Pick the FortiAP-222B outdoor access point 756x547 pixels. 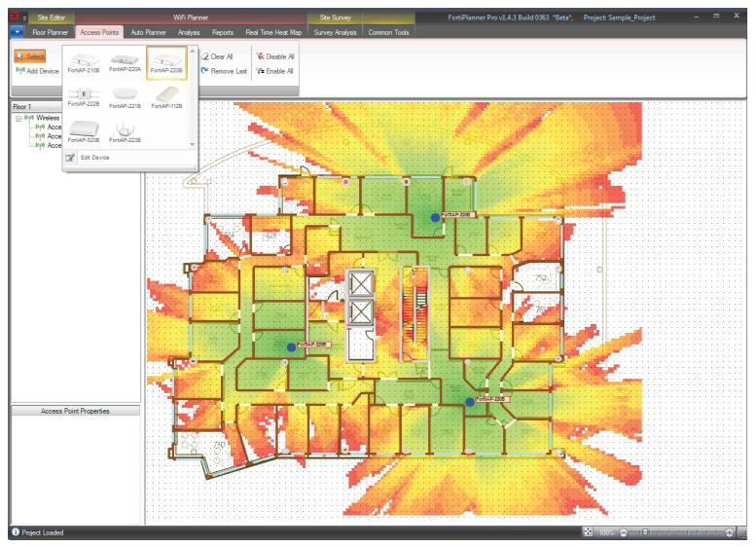click(x=84, y=96)
